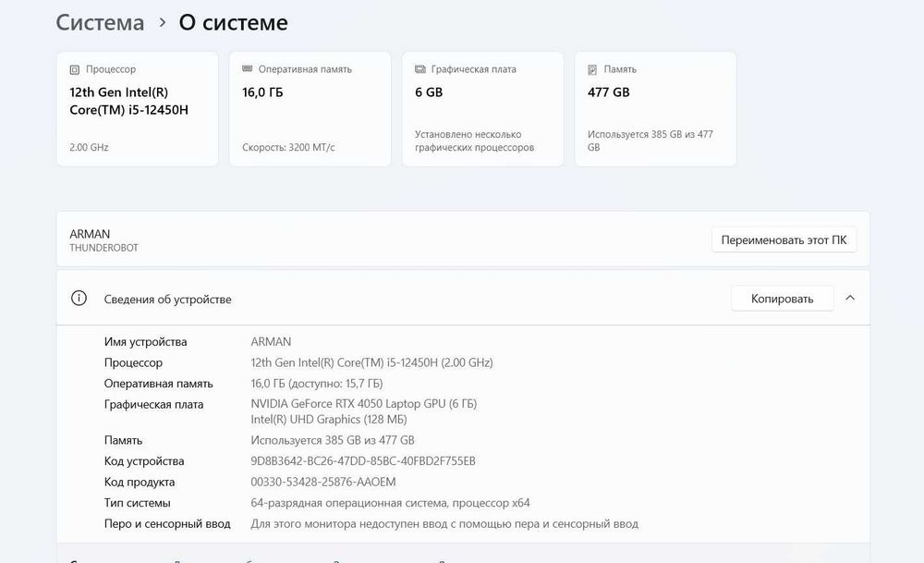Open the Графическая плата card
This screenshot has height=563, width=924.
(x=482, y=109)
